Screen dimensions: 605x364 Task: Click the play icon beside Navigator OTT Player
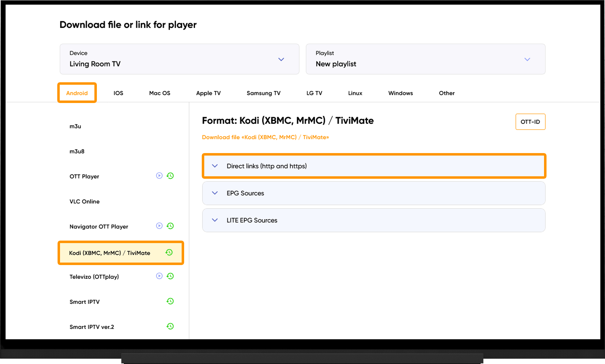coord(159,226)
